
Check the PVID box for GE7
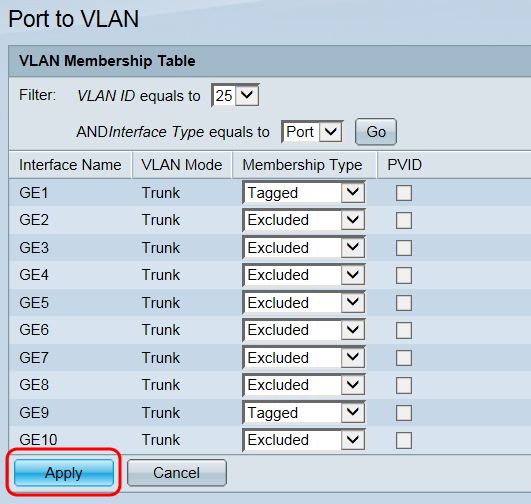(404, 358)
